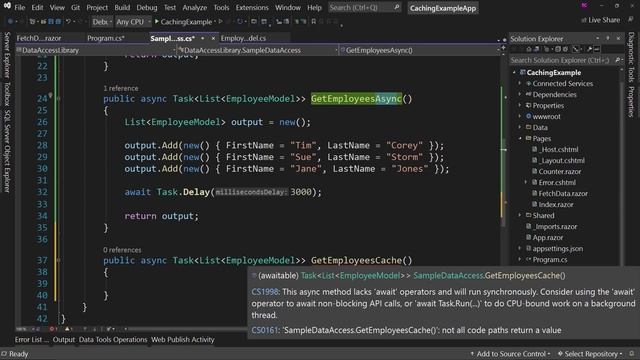The image size is (640, 360).
Task: Click Select Repository in status bar
Action: pos(590,354)
